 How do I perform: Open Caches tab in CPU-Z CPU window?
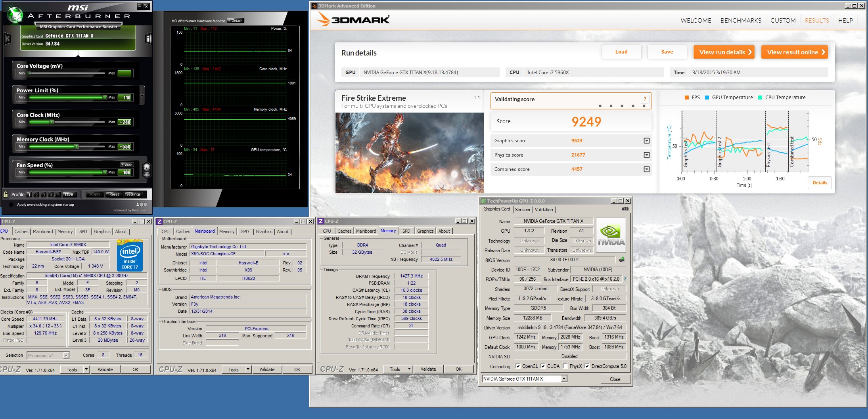[21, 232]
